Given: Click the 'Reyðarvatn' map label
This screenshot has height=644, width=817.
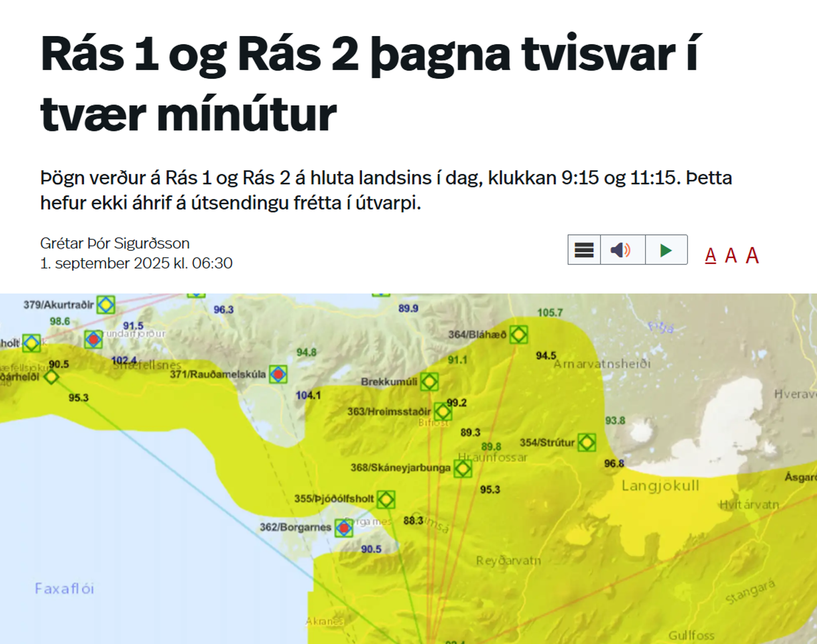Looking at the screenshot, I should tap(509, 561).
